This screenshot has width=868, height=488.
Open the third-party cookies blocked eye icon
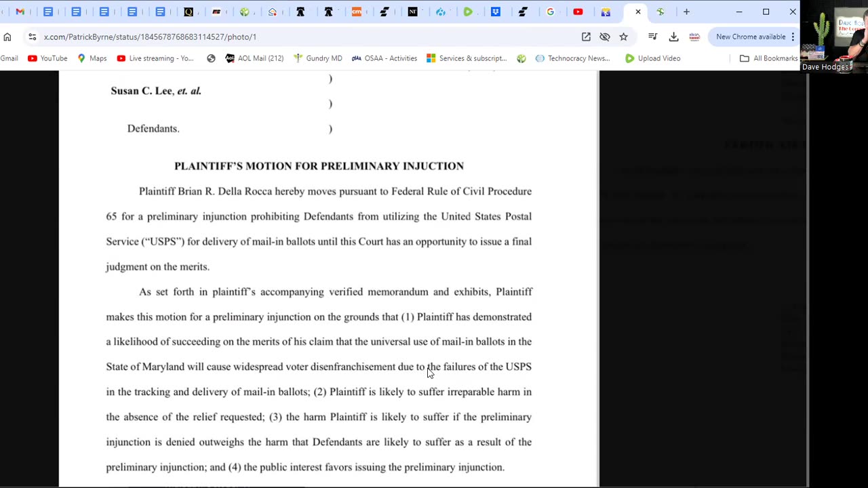coord(605,37)
